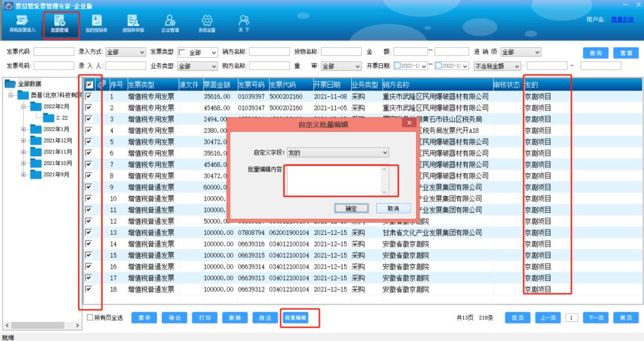Open the 开票日期 end date picker arrow

pyautogui.click(x=465, y=66)
